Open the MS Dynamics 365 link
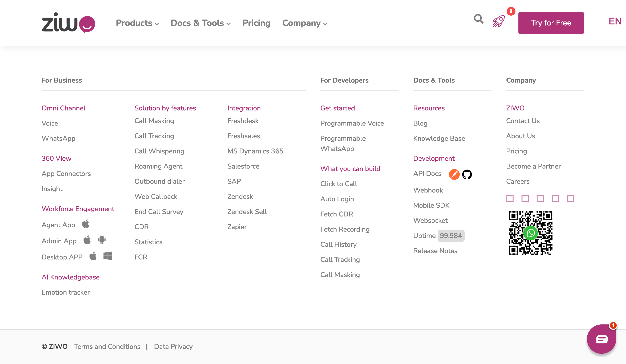626x364 pixels. [255, 151]
